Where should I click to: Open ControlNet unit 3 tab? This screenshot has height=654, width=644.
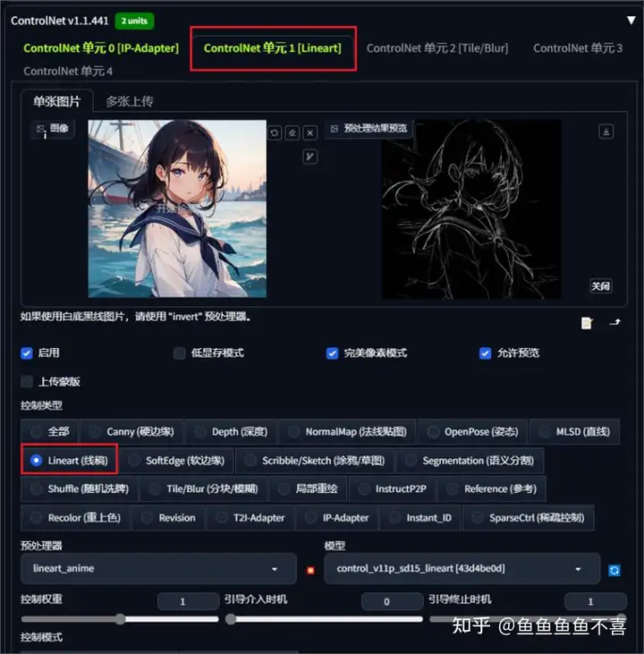pyautogui.click(x=578, y=48)
